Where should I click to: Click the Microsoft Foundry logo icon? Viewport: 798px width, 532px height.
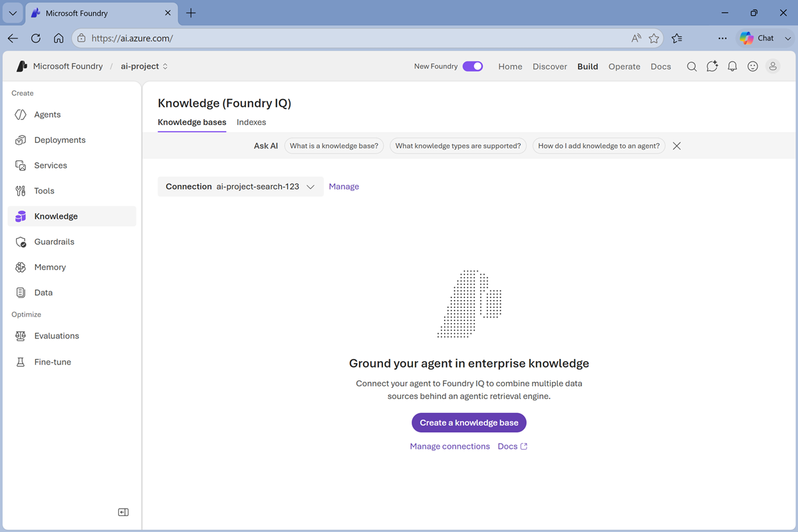coord(22,66)
